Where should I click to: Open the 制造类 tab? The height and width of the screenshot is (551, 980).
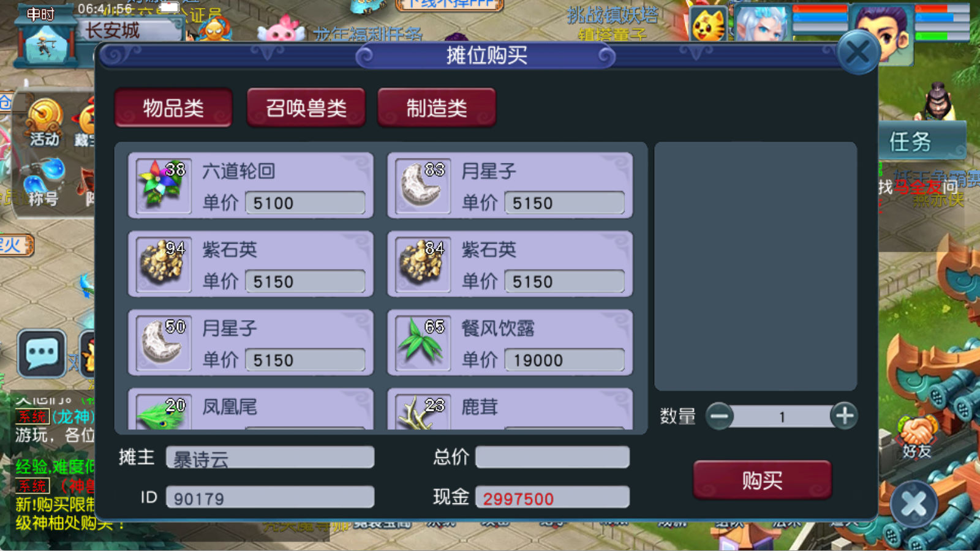[x=437, y=108]
